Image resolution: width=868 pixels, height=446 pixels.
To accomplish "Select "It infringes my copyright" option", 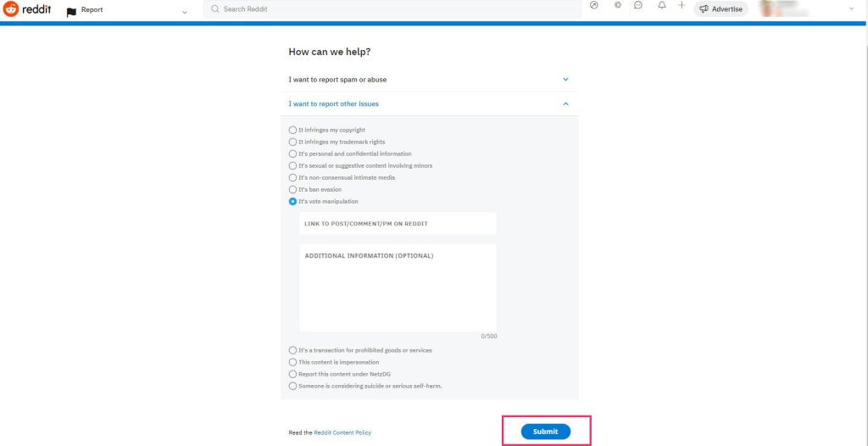I will click(293, 130).
